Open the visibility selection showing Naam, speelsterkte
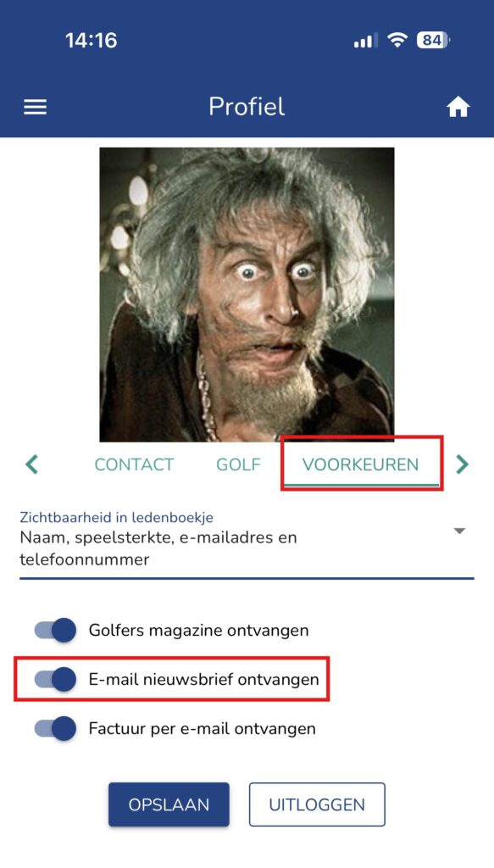The width and height of the screenshot is (494, 868). point(247,545)
